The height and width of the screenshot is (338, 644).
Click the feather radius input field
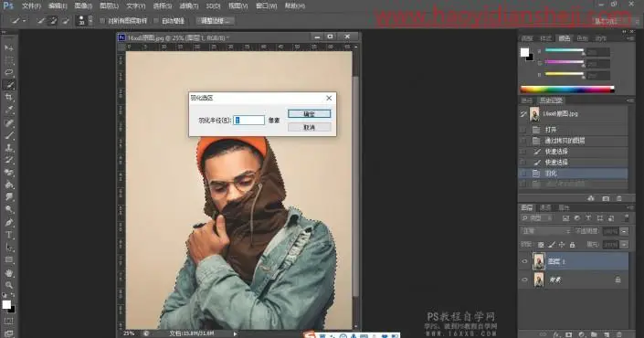click(x=248, y=120)
